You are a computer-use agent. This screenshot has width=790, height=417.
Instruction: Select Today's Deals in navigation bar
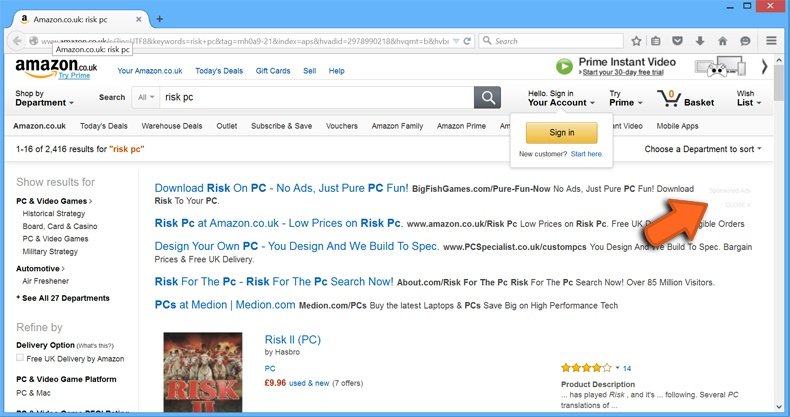tap(103, 126)
